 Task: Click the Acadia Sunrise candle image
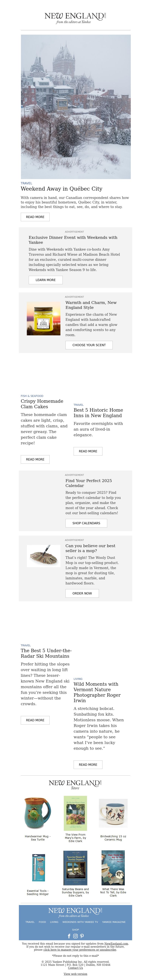pos(43,318)
